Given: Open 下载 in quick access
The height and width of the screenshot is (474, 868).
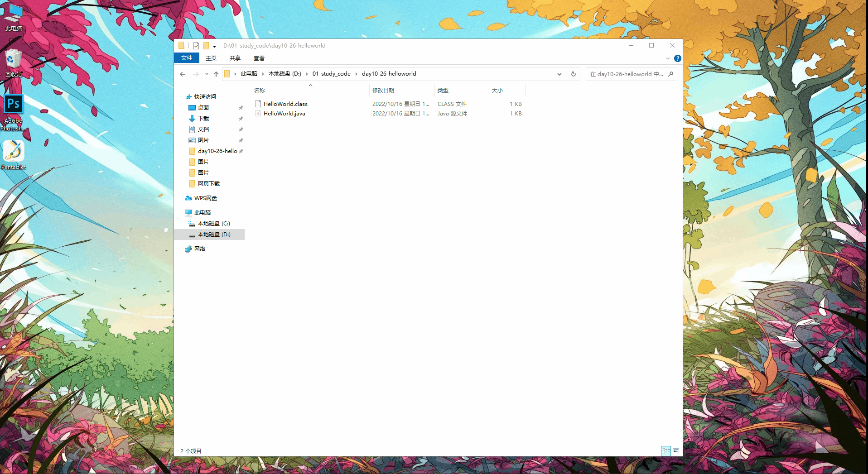Looking at the screenshot, I should click(203, 119).
